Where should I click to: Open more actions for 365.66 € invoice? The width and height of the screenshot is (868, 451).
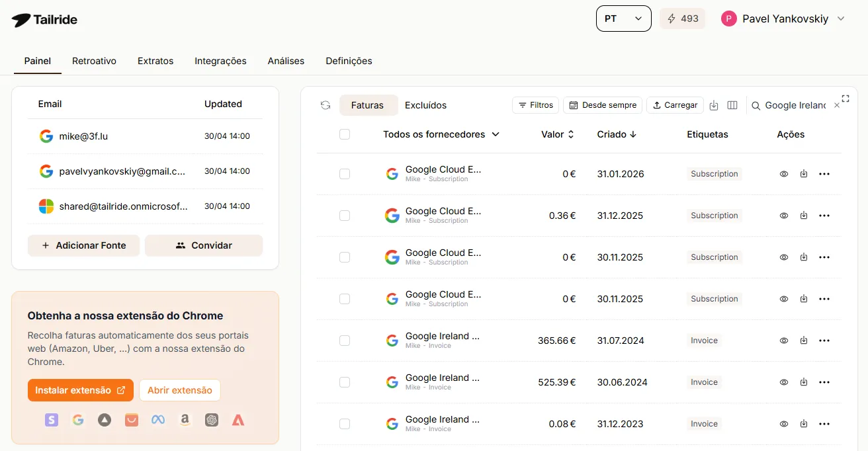[x=824, y=341]
